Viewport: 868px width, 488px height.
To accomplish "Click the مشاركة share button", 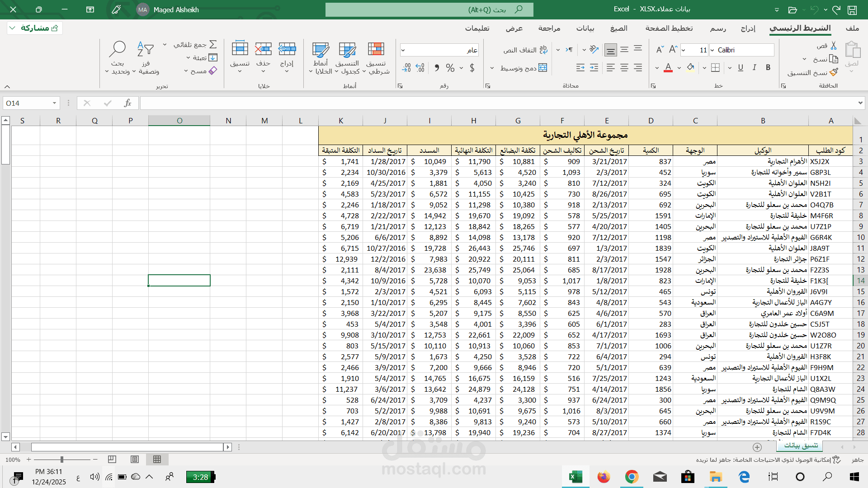I will 35,28.
